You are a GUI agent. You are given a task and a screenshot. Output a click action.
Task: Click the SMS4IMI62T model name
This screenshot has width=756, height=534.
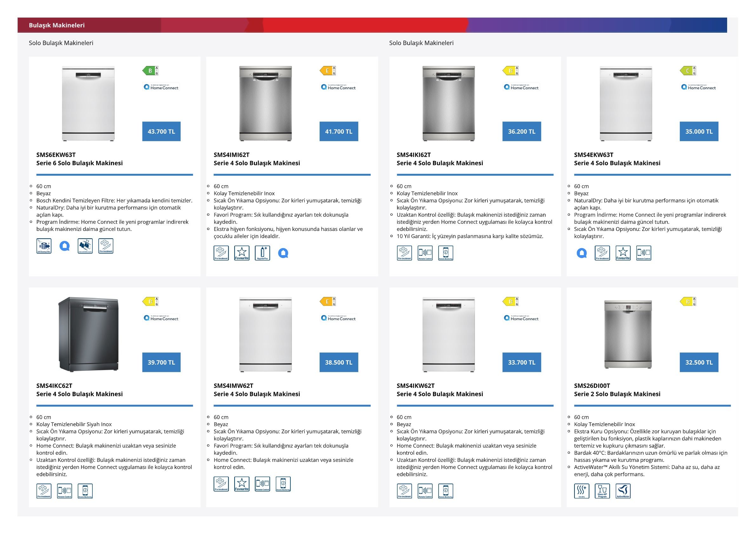[x=231, y=155]
